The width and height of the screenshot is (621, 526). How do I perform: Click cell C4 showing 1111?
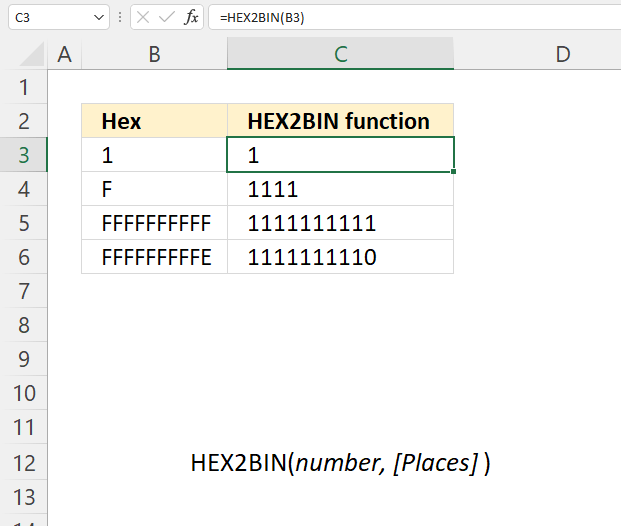click(x=341, y=189)
